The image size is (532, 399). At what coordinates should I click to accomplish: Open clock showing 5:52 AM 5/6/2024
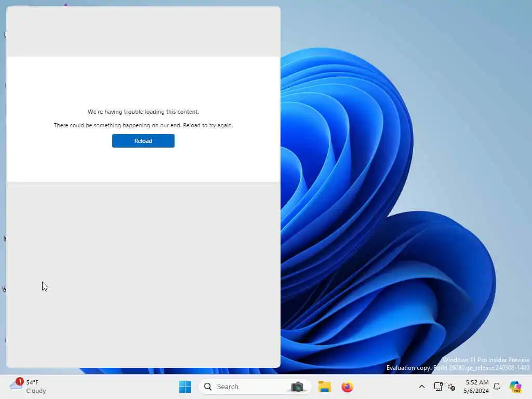(476, 387)
